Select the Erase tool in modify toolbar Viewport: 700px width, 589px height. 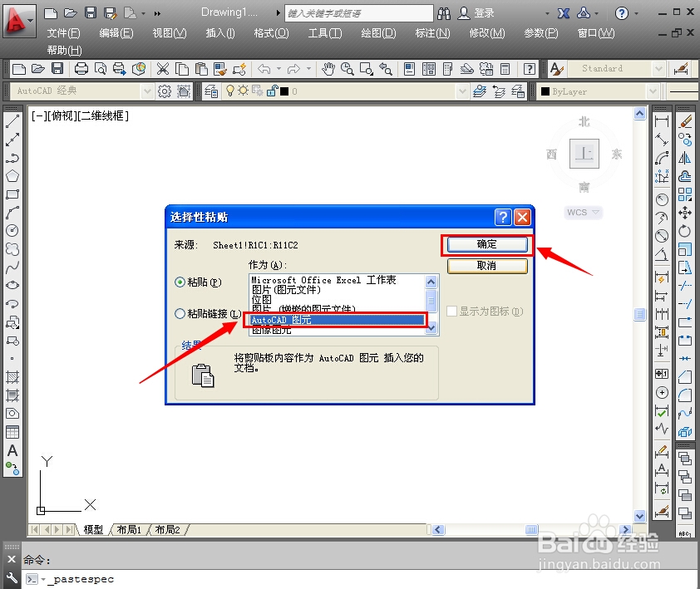[685, 121]
